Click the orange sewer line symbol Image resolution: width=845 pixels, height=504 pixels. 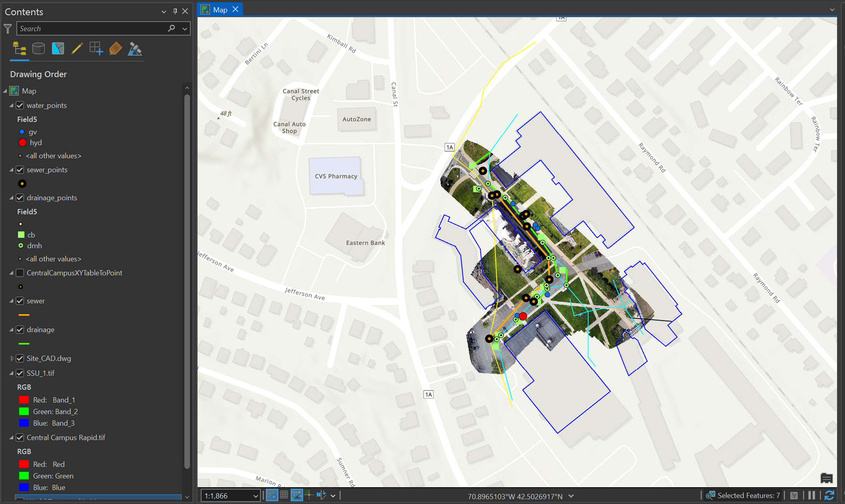pyautogui.click(x=24, y=315)
